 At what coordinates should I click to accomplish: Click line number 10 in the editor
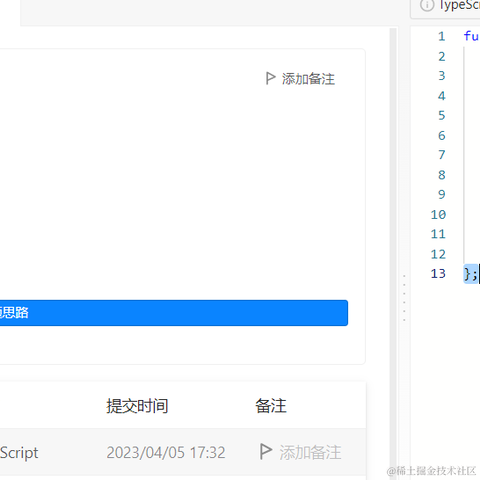pos(438,214)
